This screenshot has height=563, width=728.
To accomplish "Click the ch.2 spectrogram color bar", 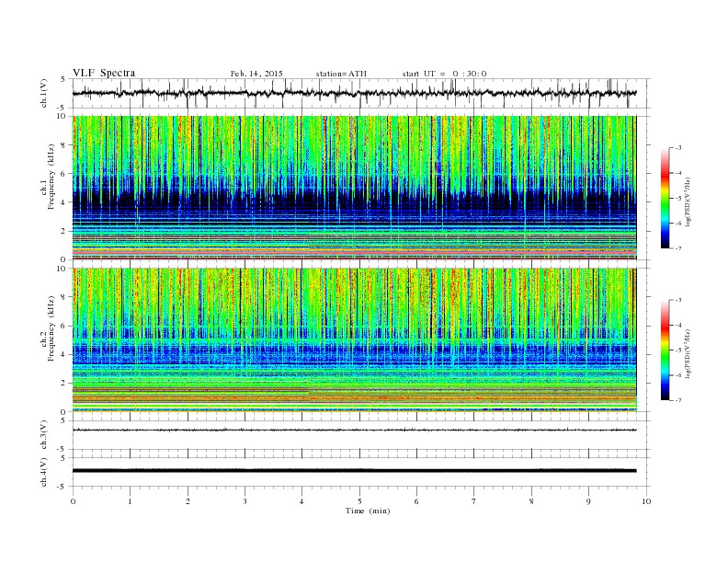I will pos(665,350).
